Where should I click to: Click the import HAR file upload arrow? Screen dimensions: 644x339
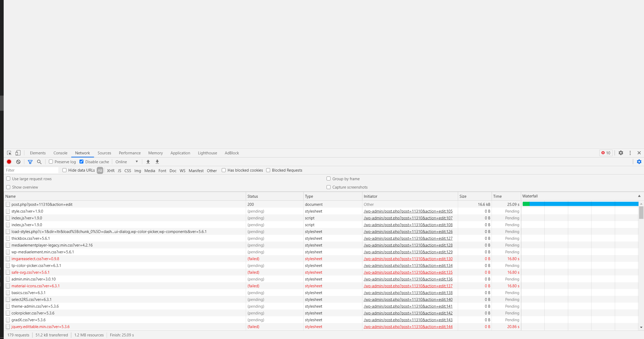[148, 162]
